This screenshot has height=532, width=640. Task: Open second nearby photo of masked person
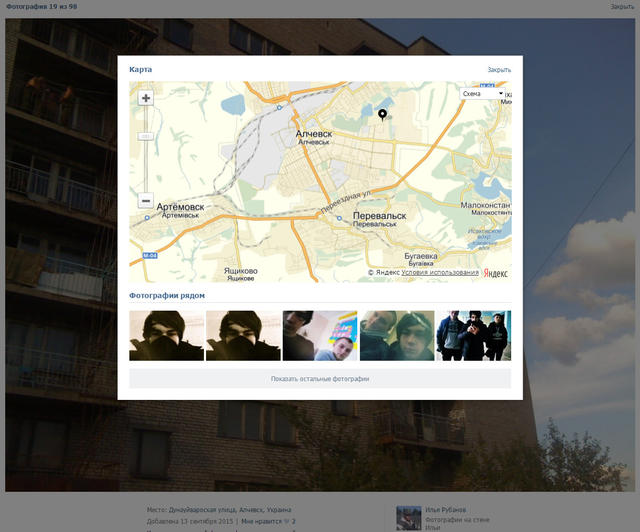point(243,336)
